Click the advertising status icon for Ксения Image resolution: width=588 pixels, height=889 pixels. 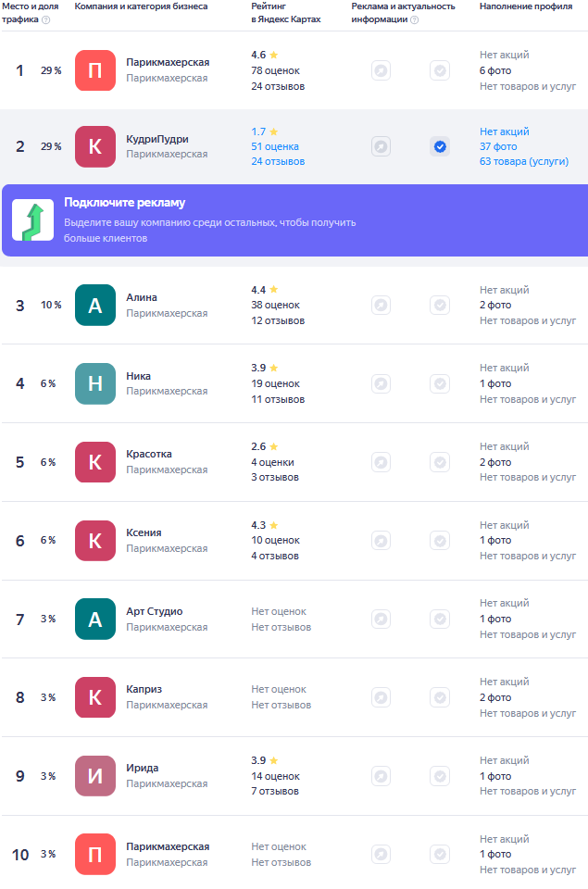click(x=381, y=540)
